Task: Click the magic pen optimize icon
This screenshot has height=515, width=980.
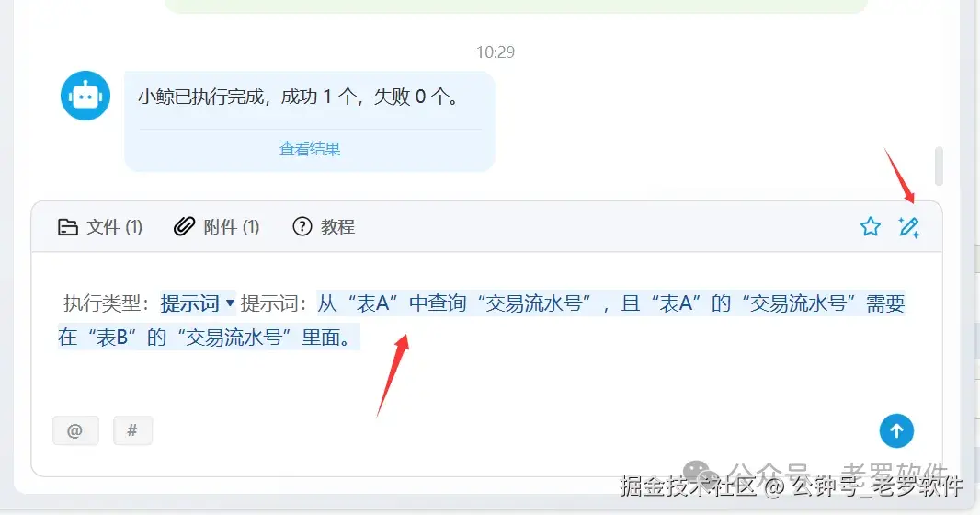Action: [908, 227]
